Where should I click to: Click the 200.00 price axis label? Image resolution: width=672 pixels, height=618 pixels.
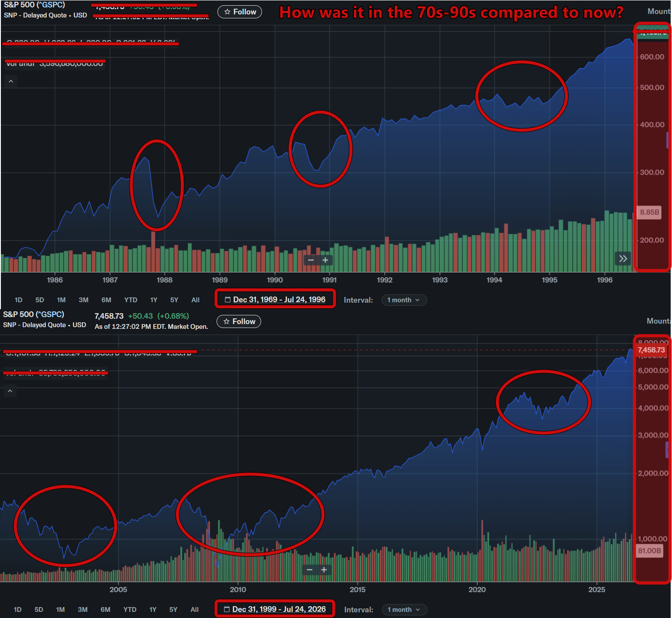click(652, 240)
